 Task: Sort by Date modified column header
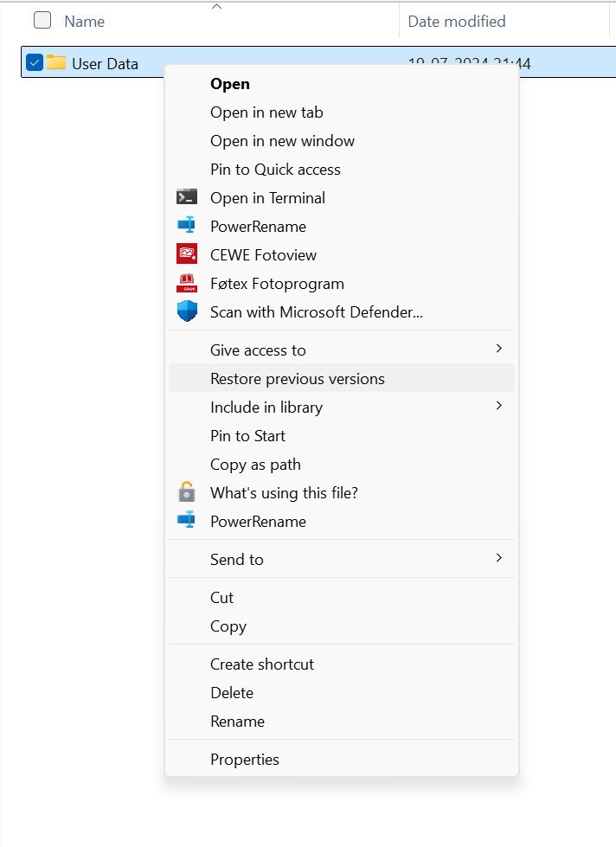pos(457,21)
